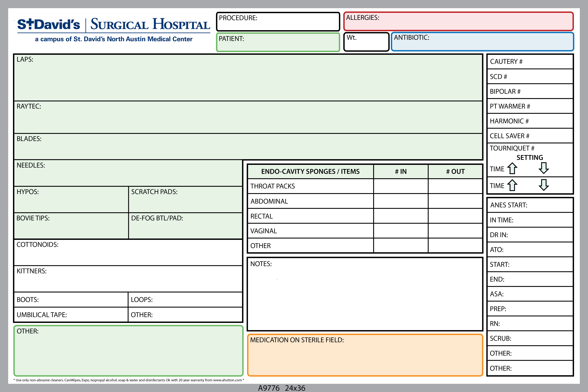
Task: Click the cleaning instructions footnote
Action: click(128, 380)
